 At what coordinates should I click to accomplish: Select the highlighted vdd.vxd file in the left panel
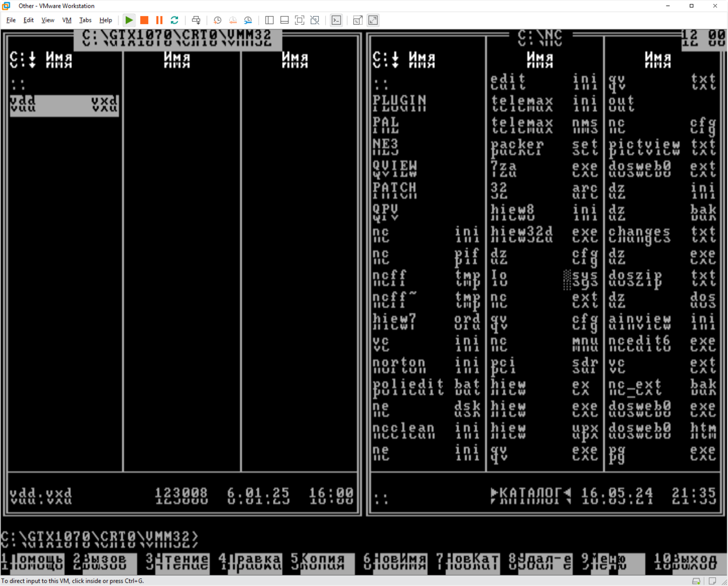(x=64, y=106)
